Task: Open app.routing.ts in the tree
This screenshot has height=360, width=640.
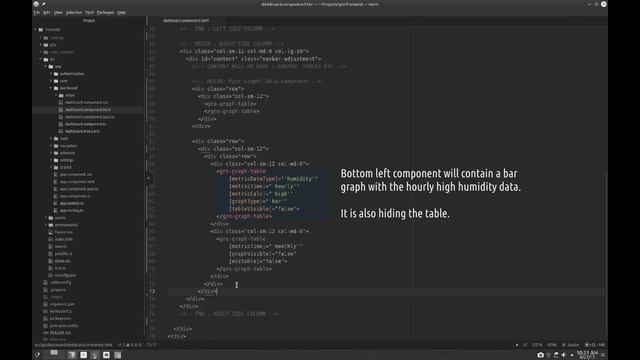Action: (x=72, y=211)
